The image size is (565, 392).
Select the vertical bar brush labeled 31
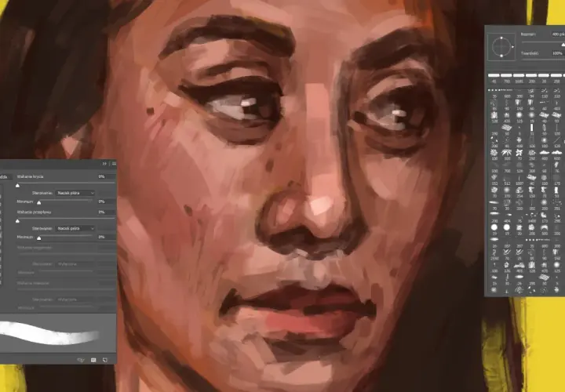[x=532, y=129]
